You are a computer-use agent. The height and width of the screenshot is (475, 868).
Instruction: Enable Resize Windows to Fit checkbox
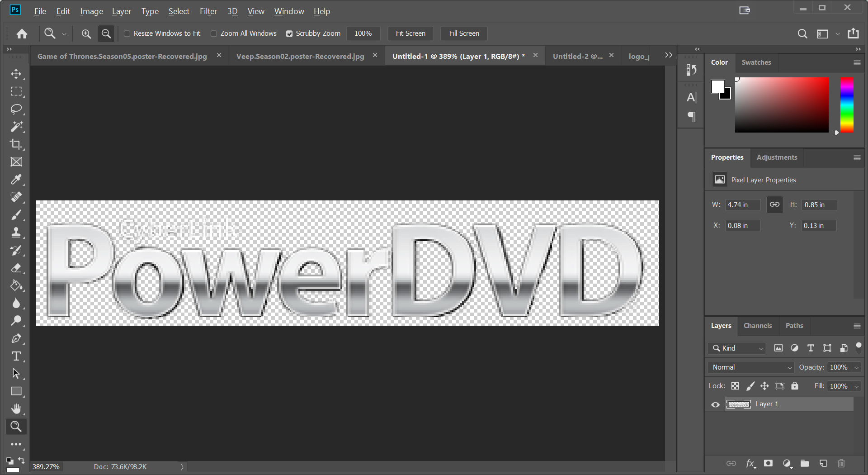coord(127,33)
